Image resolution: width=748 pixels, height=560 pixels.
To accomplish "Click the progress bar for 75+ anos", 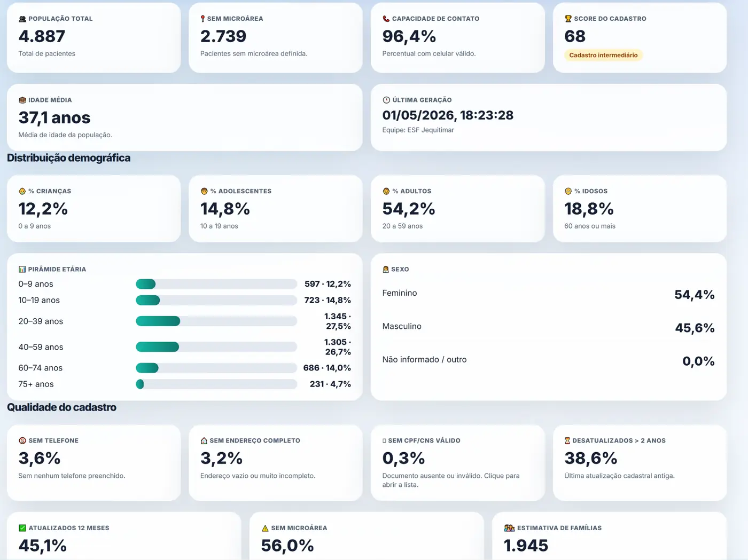I will click(216, 384).
